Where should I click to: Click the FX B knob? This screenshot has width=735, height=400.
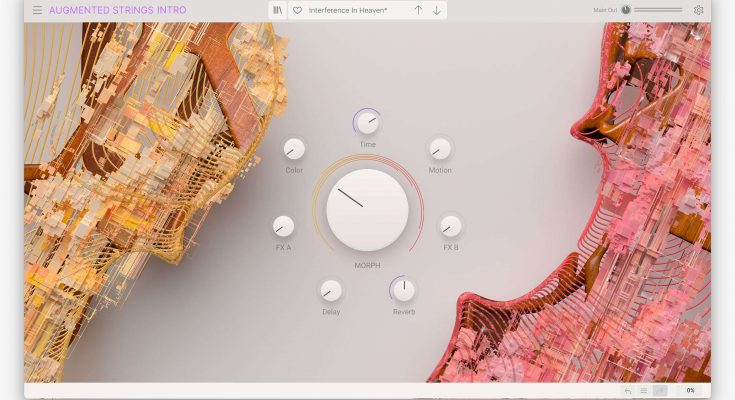click(451, 226)
